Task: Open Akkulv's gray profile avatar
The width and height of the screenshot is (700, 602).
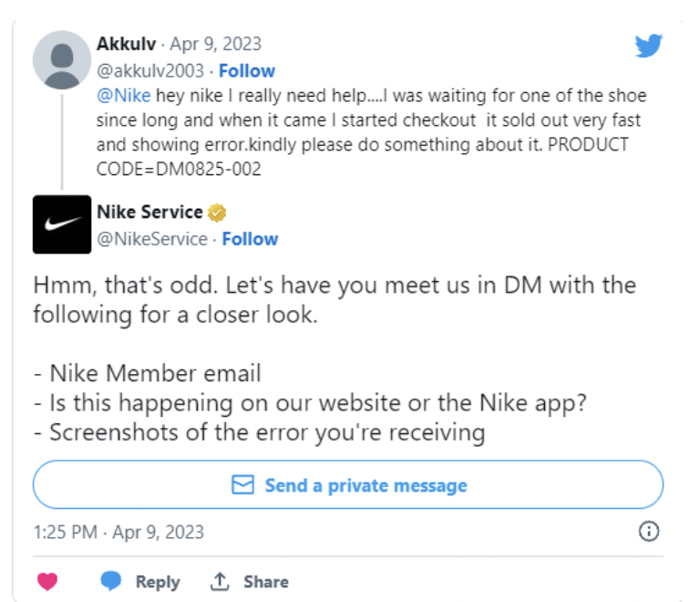Action: tap(62, 57)
